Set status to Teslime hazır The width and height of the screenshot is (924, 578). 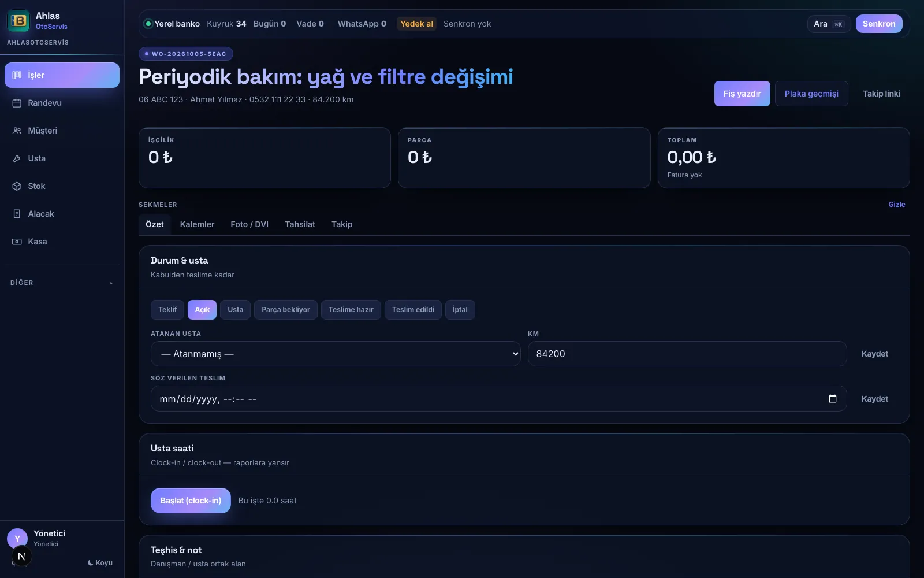tap(351, 310)
